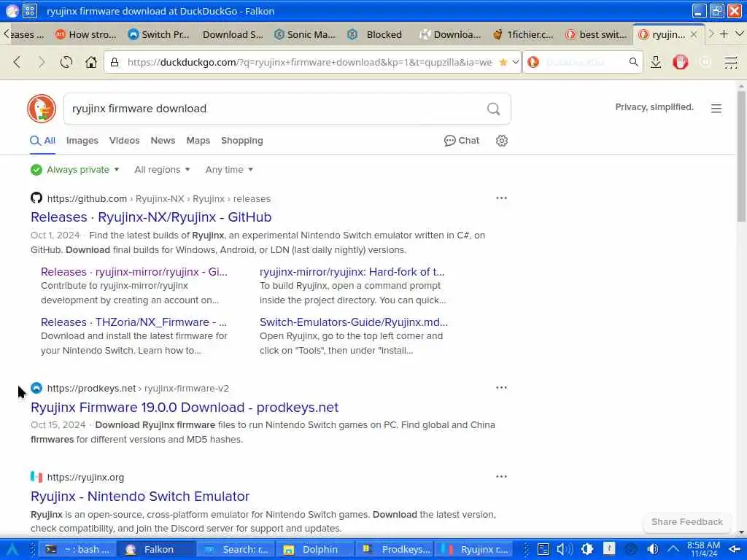Expand the 'All regions' dropdown
Viewport: 747px width, 560px height.
[162, 169]
